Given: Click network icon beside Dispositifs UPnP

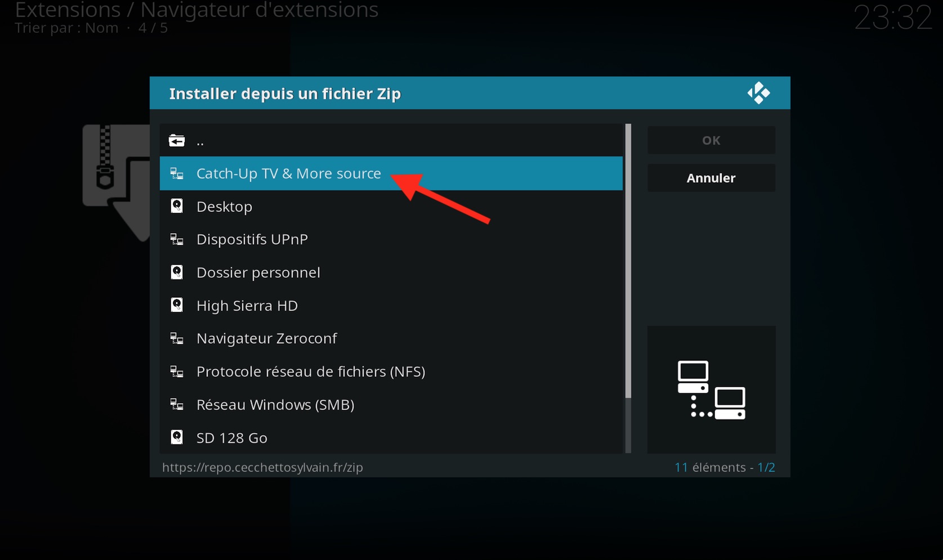Looking at the screenshot, I should pos(177,239).
